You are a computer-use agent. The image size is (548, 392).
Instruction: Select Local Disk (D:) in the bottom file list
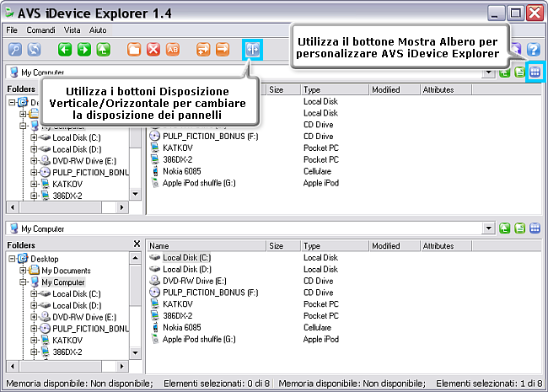click(x=186, y=270)
